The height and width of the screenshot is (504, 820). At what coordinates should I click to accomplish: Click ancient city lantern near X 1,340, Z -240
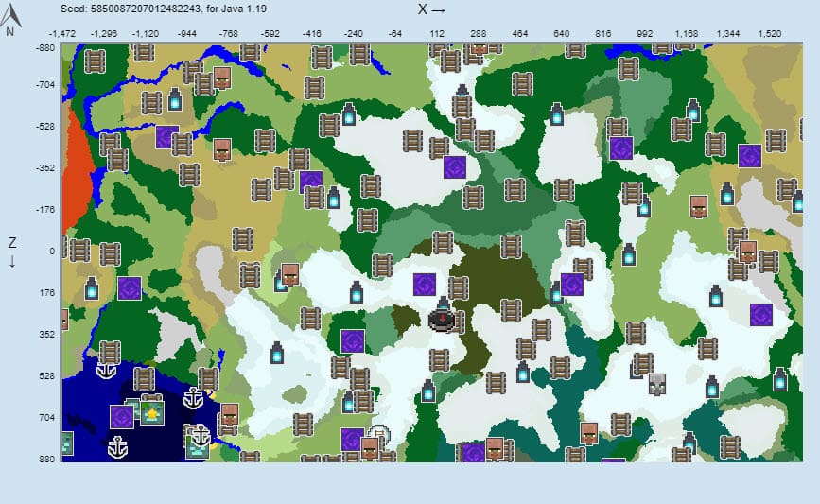pos(727,194)
